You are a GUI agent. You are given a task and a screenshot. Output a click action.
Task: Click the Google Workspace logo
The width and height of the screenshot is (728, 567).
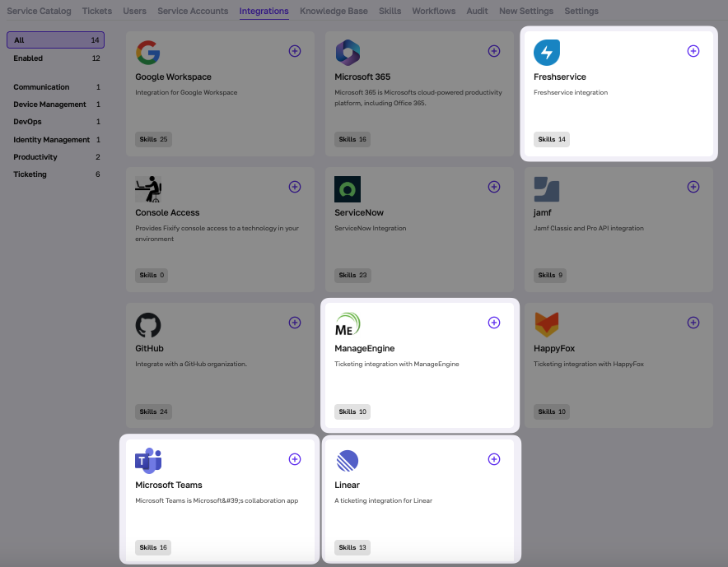(149, 51)
